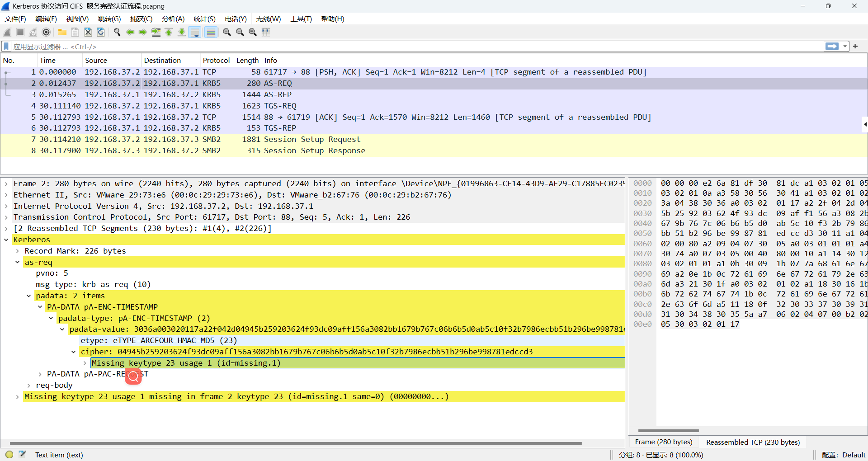Collapse the Kerberos tree node
Viewport: 868px width, 461px height.
6,240
